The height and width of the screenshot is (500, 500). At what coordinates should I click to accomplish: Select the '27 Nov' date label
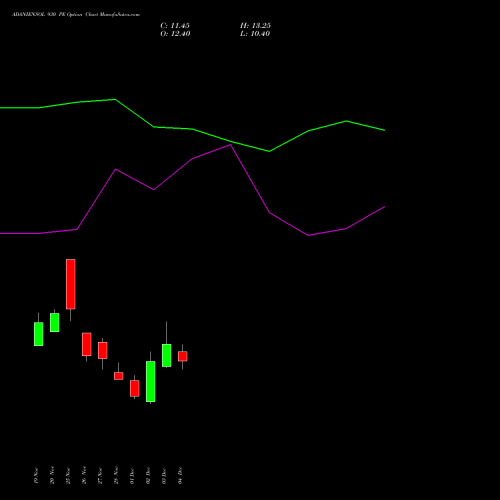pos(100,475)
